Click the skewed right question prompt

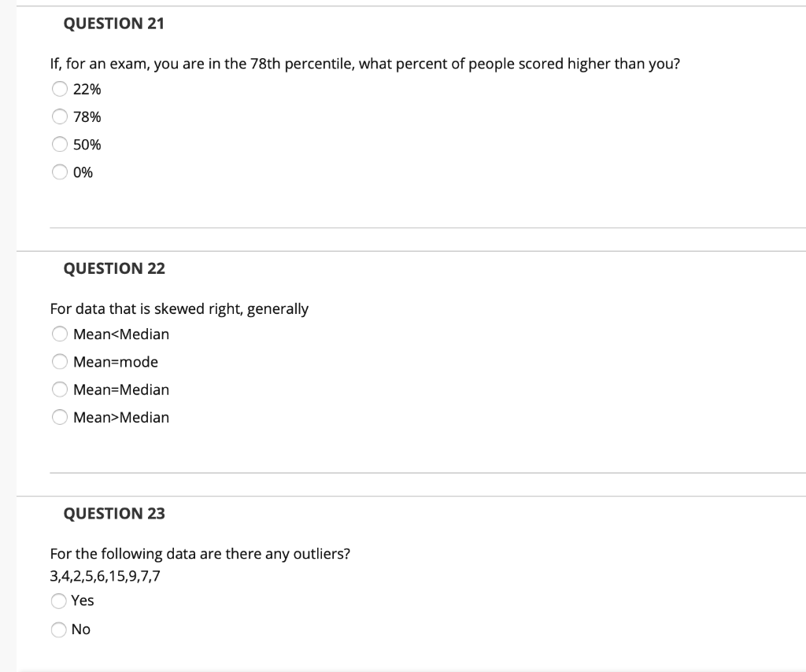click(180, 308)
